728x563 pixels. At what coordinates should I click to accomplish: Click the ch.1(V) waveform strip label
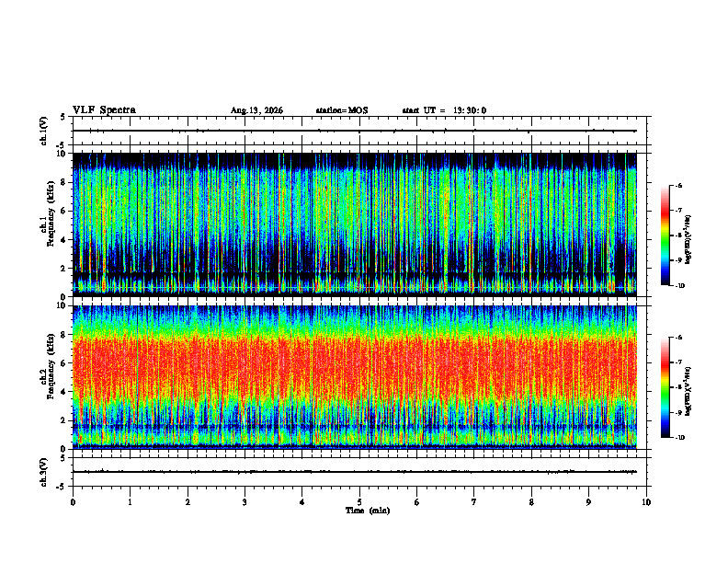44,131
